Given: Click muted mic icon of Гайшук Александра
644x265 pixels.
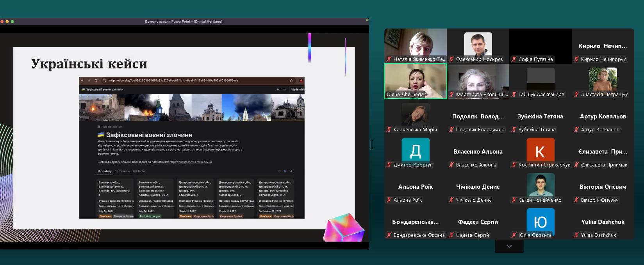Looking at the screenshot, I should click(514, 95).
